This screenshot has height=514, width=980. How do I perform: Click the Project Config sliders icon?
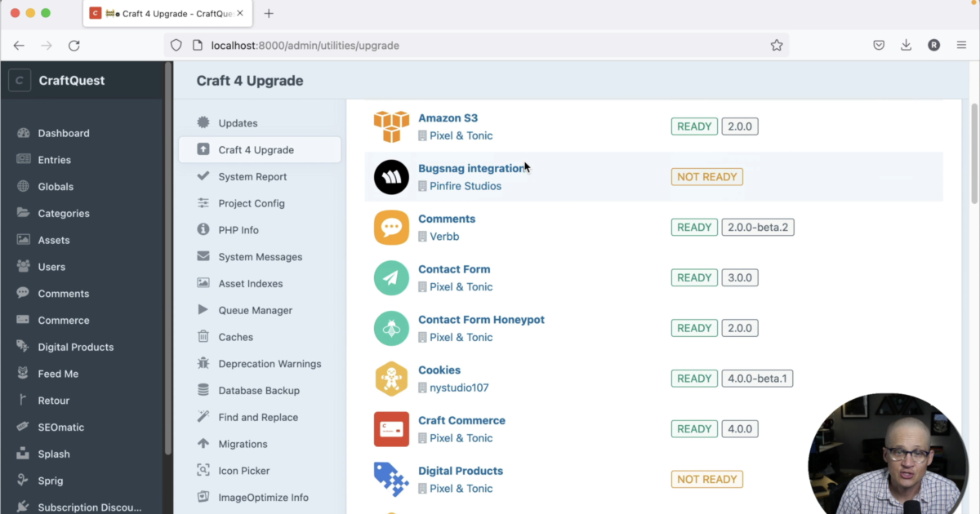[203, 203]
